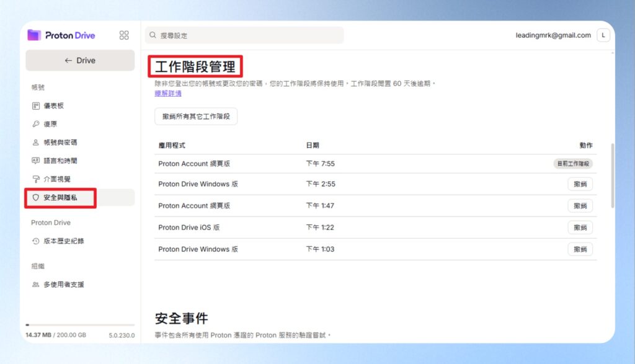The width and height of the screenshot is (635, 364).
Task: Revoke Proton Account 下午 1:47 session
Action: point(580,206)
